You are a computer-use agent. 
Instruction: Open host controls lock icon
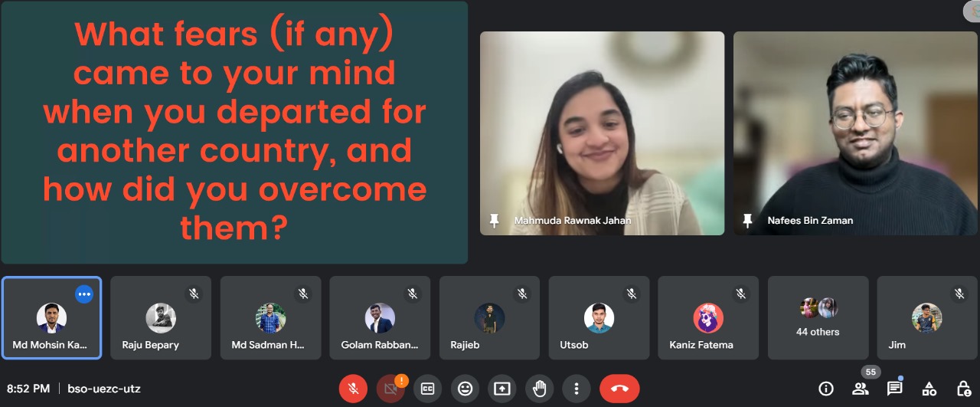[964, 389]
